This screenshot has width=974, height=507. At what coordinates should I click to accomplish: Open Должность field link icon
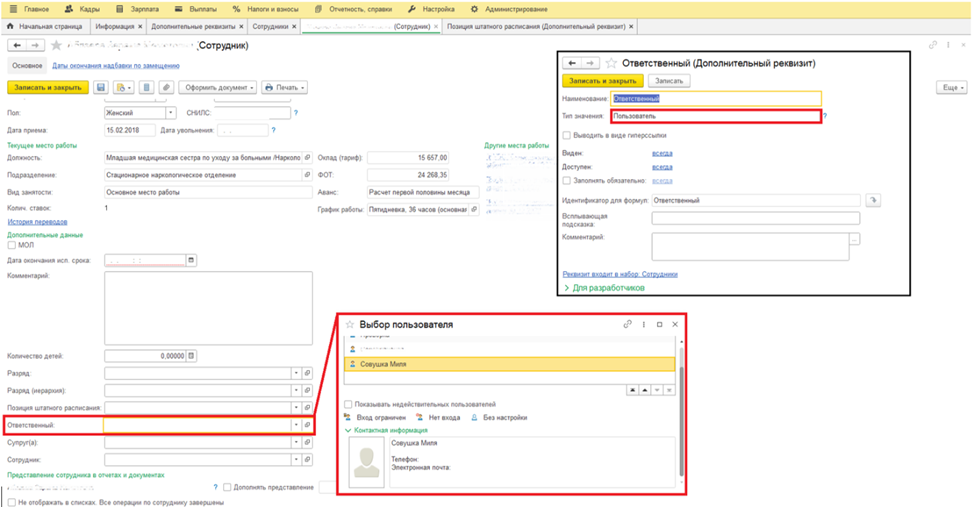click(x=307, y=158)
